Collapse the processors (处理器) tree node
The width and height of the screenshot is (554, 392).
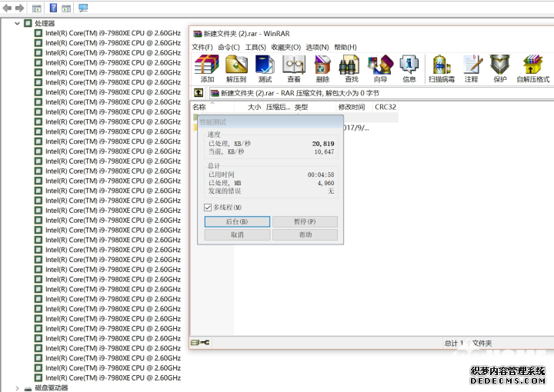pyautogui.click(x=17, y=23)
